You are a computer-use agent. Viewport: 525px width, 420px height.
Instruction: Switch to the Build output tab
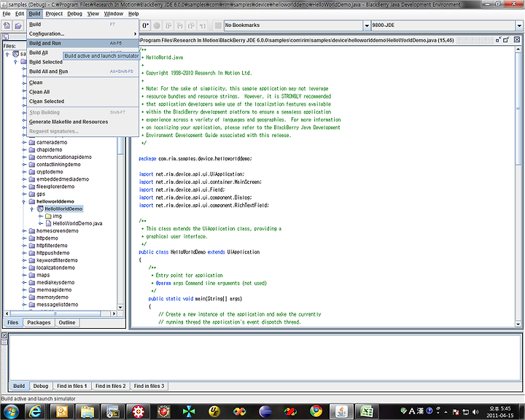coord(19,386)
